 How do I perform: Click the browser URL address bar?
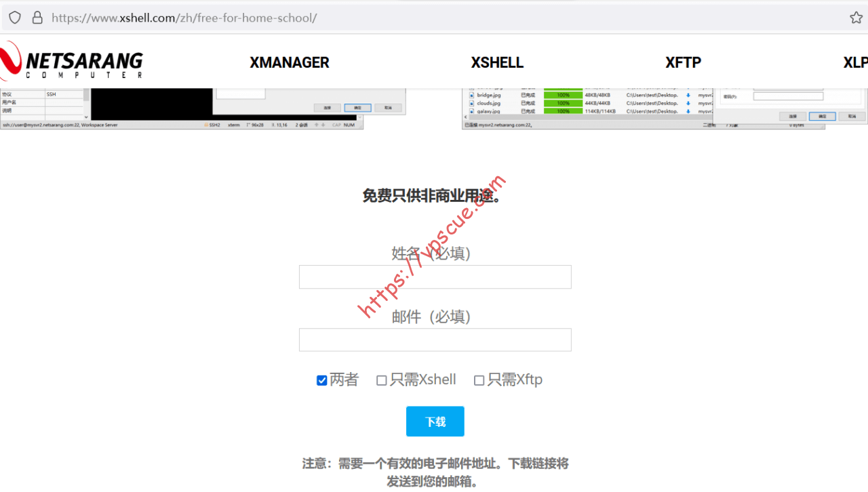tap(434, 18)
